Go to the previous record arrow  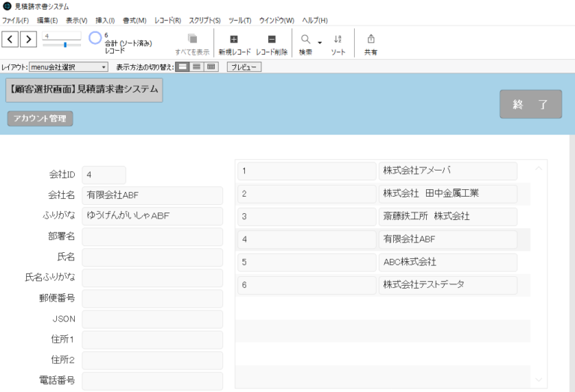[10, 39]
